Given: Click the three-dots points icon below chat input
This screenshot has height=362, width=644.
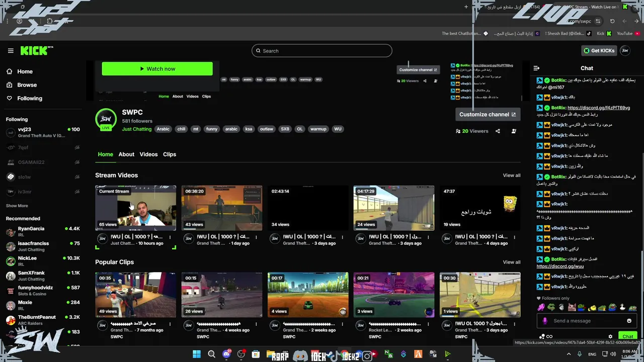Looking at the screenshot, I should [542, 336].
